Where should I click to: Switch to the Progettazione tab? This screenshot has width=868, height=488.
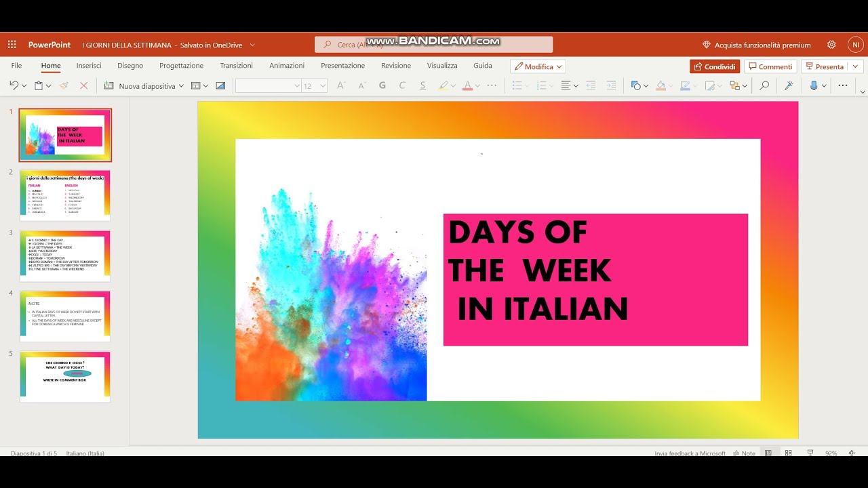tap(181, 66)
